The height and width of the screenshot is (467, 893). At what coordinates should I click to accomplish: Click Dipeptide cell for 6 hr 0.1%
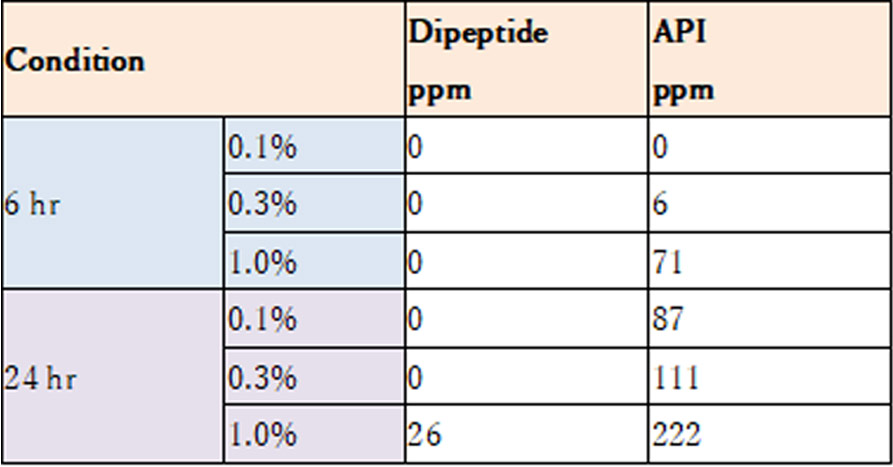click(527, 145)
